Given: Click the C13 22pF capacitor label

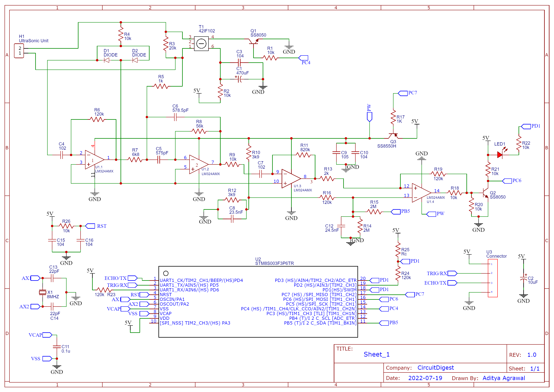Looking at the screenshot, I should point(54,269).
